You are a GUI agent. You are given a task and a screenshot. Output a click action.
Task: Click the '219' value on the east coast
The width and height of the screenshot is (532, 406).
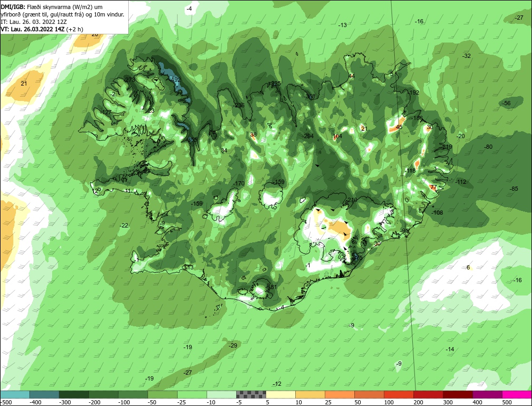click(x=447, y=147)
